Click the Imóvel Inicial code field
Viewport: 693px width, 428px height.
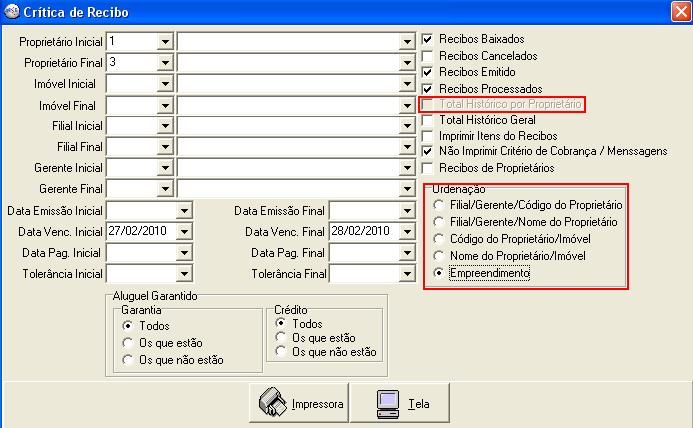tap(131, 84)
